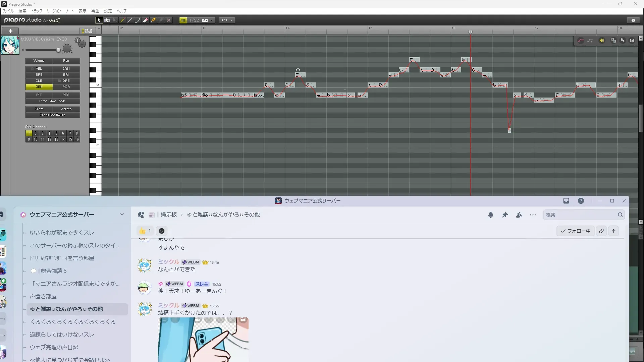Viewport: 644px width, 362px height.
Task: Click the lyric language あA icon
Action: tap(623, 41)
